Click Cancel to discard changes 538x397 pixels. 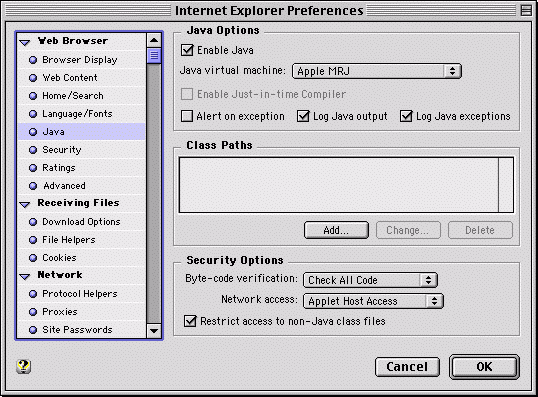click(x=407, y=367)
